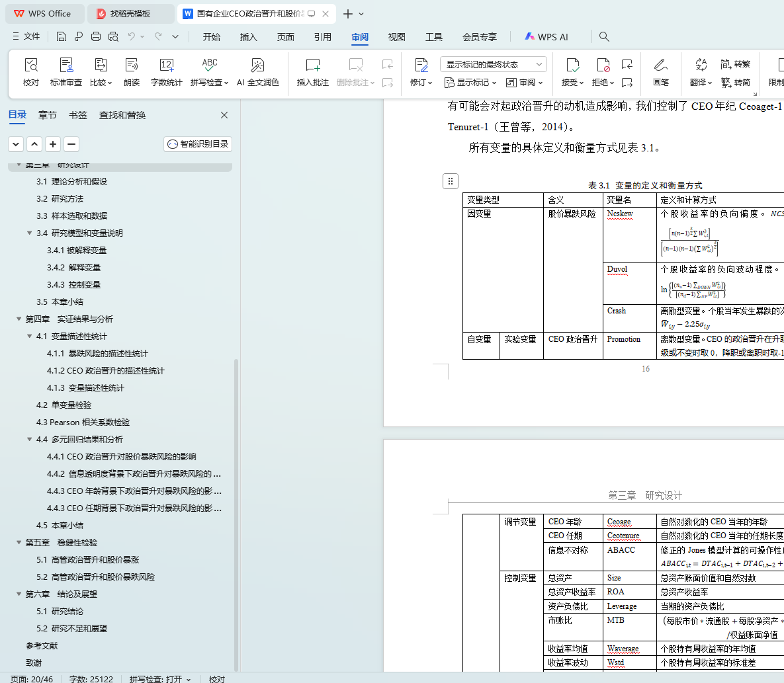Toggle 拼写检查: 打开 in the status bar

(x=160, y=679)
